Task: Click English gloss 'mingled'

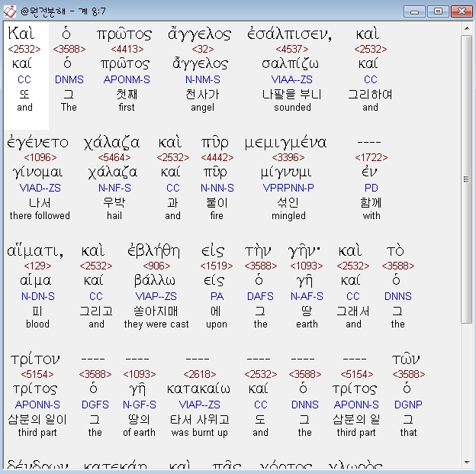Action: coord(288,216)
